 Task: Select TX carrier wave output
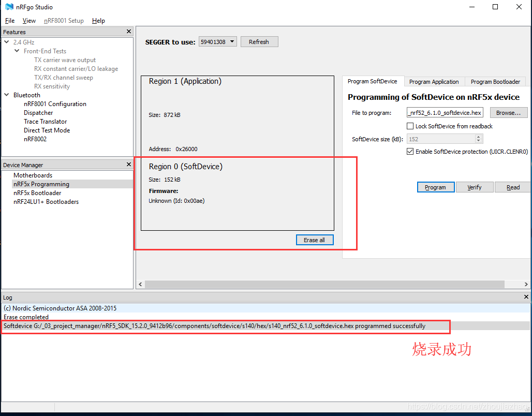65,60
